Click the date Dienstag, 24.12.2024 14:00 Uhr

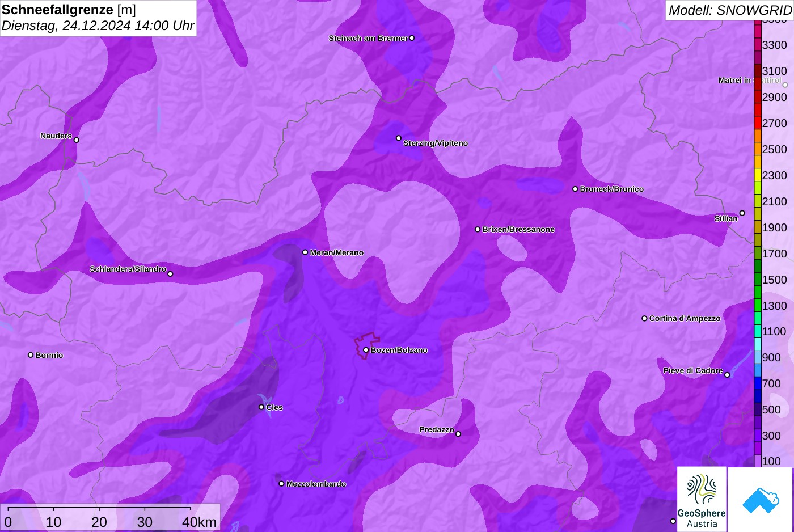point(98,26)
